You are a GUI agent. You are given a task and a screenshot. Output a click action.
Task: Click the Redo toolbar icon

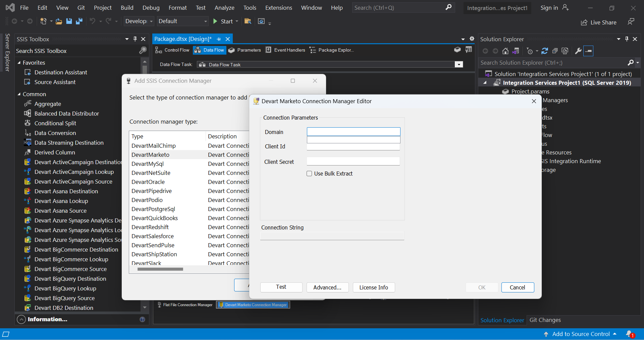tap(108, 21)
